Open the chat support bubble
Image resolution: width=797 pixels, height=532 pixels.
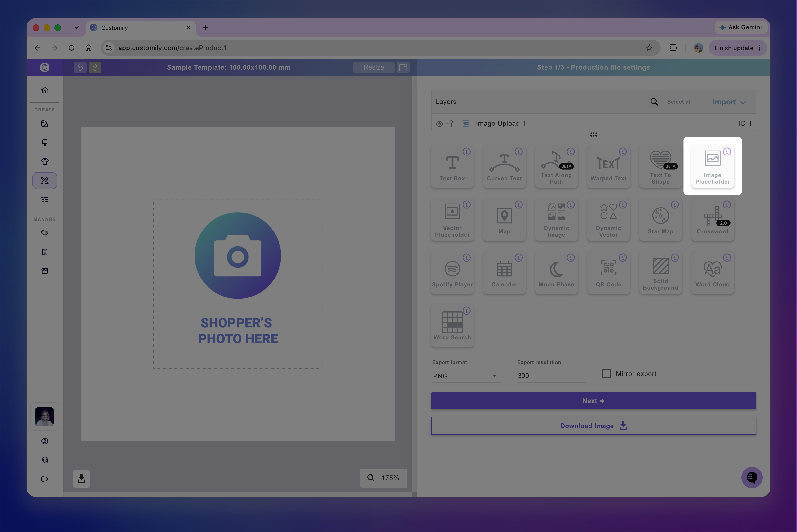click(752, 477)
